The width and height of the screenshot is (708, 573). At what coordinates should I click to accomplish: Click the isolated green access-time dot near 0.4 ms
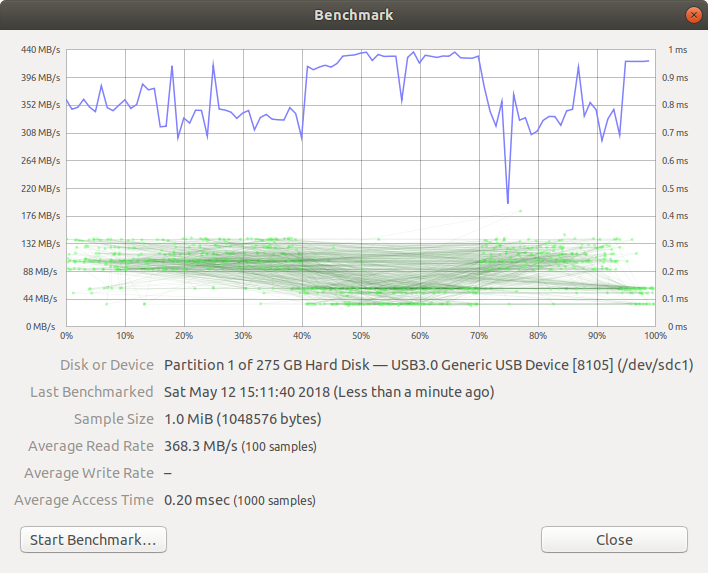click(x=521, y=211)
